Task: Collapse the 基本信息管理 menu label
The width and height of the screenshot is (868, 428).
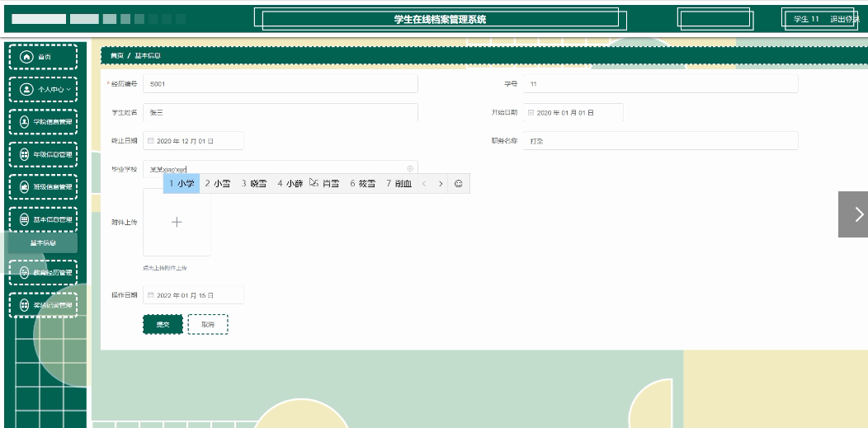Action: click(53, 219)
